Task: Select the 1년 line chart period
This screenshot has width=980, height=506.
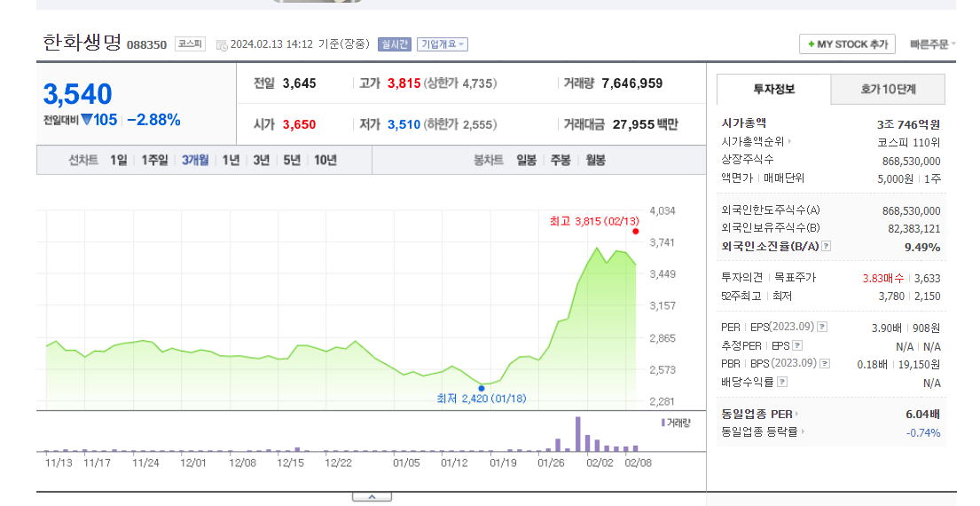Action: 231,161
